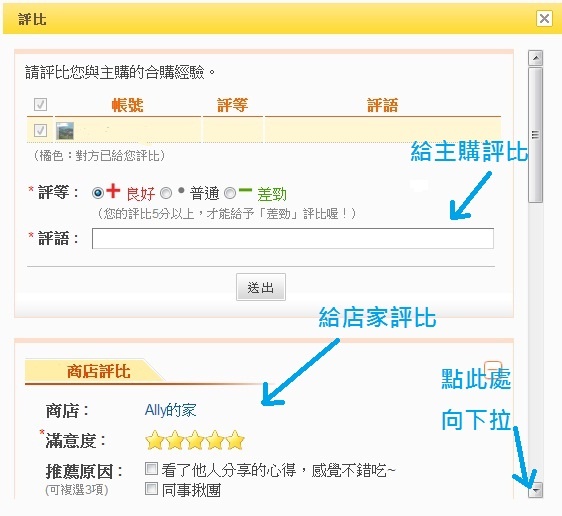This screenshot has width=562, height=516.
Task: Click the red plus 良好 icon
Action: [x=113, y=191]
